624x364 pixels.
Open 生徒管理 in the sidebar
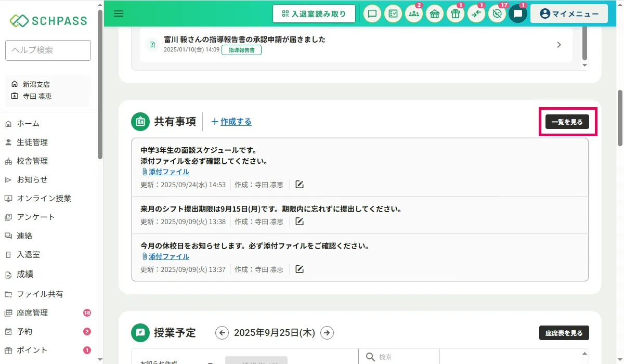[x=32, y=142]
